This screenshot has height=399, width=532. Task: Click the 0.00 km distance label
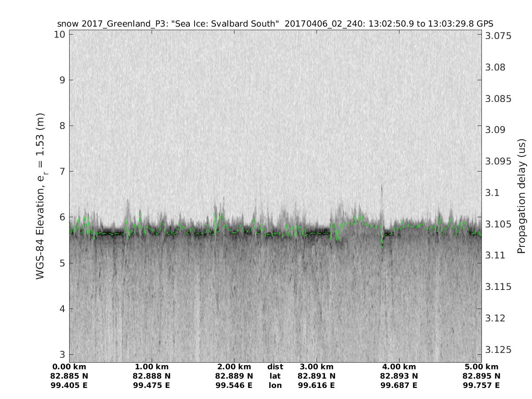click(69, 367)
